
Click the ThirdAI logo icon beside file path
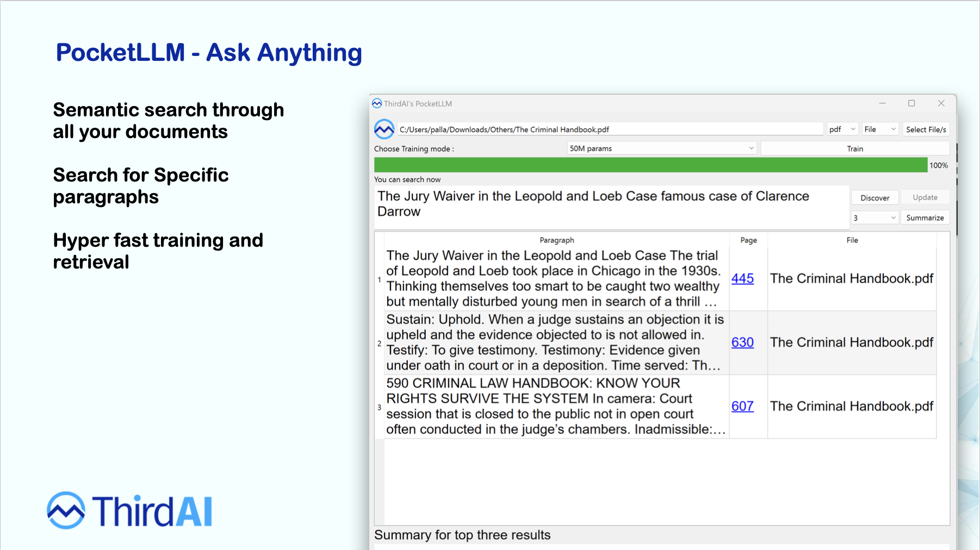pyautogui.click(x=384, y=129)
